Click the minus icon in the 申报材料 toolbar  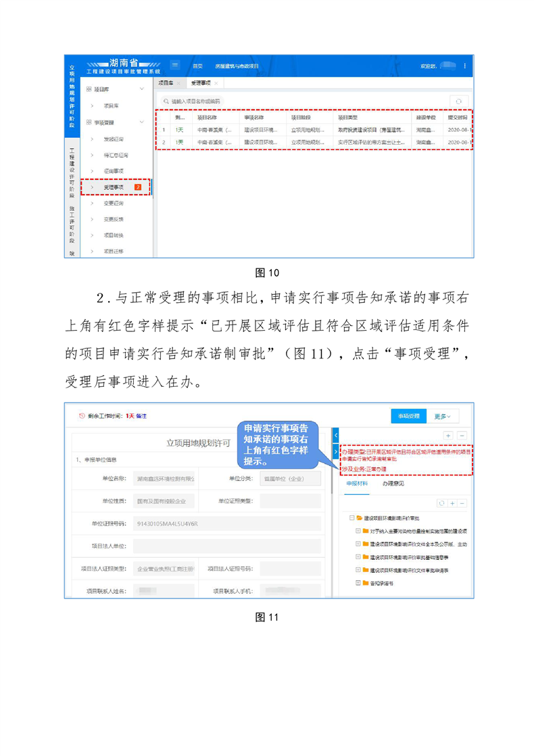click(x=462, y=503)
